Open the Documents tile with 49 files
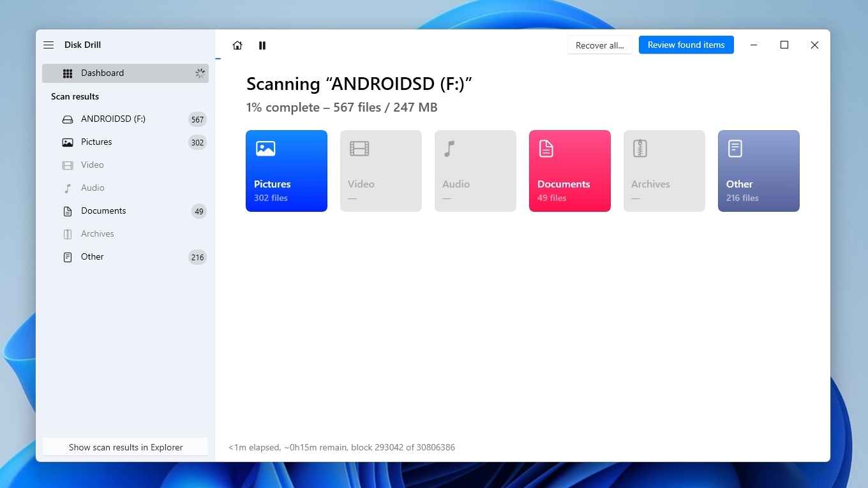The height and width of the screenshot is (488, 868). tap(569, 171)
